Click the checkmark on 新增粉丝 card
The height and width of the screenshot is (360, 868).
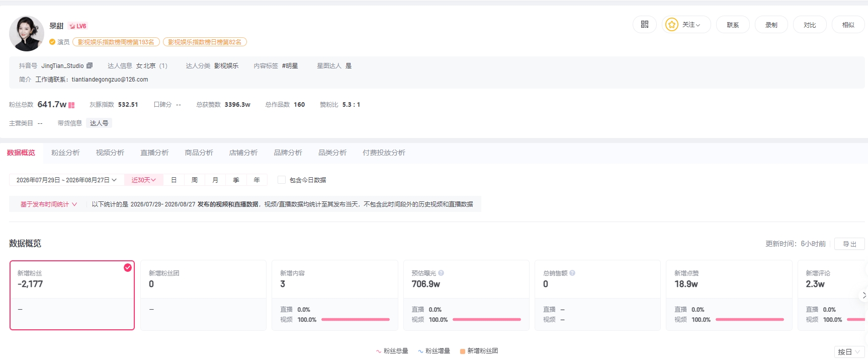pyautogui.click(x=128, y=267)
